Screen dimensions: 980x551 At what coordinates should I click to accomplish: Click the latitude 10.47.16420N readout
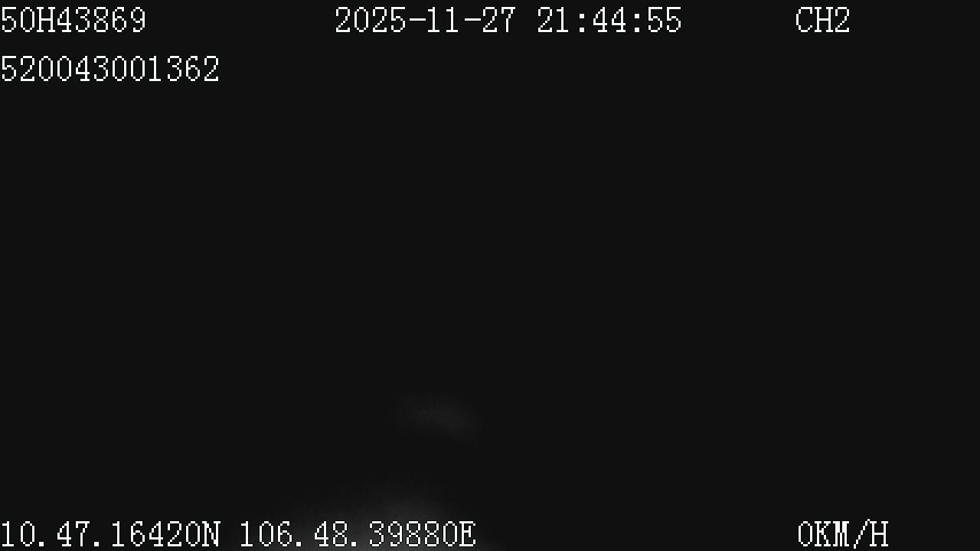click(x=110, y=534)
